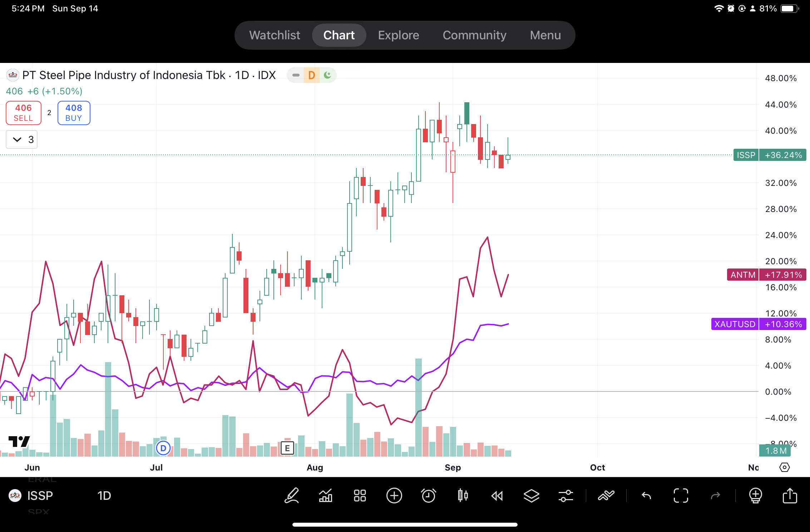Tap the multi-line trend icon in toolbar

pos(606,496)
